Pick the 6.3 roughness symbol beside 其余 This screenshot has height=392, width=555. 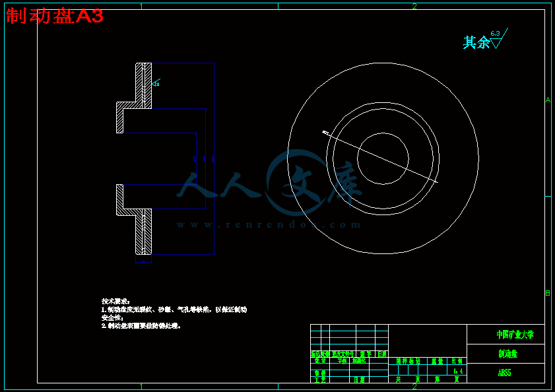coord(498,38)
